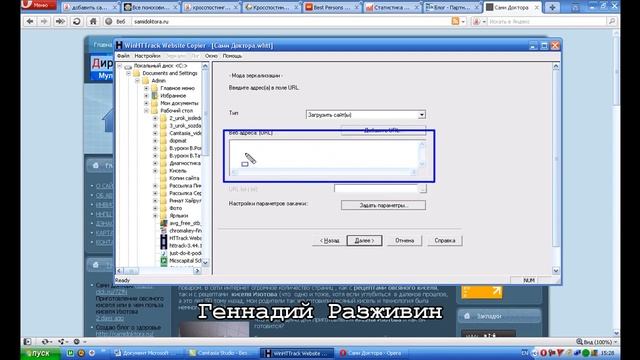640x360 pixels.
Task: Collapse Documents and Settings node
Action: [x=129, y=73]
